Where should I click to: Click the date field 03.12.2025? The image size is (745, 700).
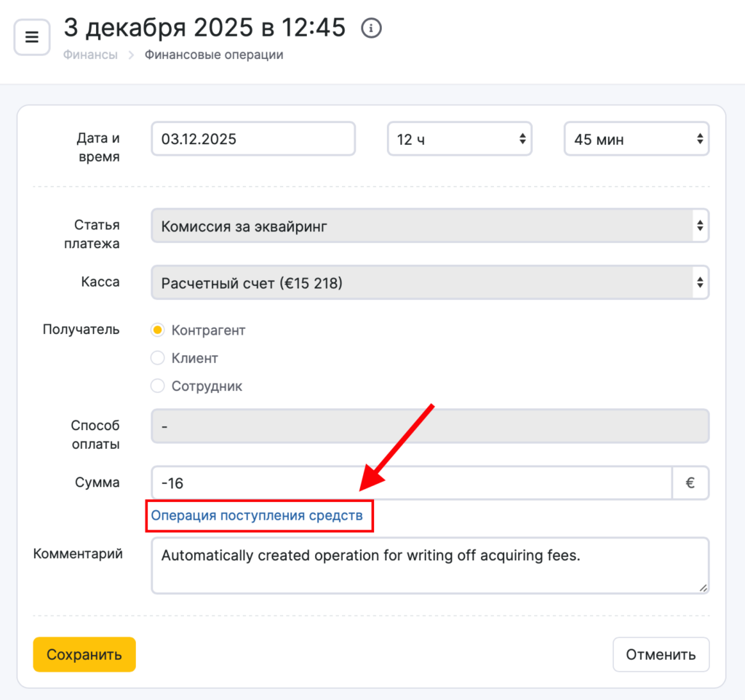pos(253,139)
